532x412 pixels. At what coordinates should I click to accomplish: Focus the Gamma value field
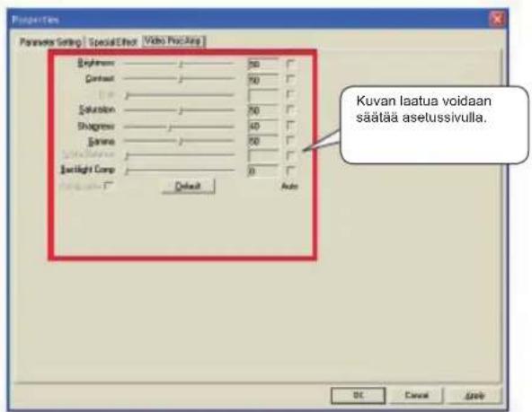263,141
